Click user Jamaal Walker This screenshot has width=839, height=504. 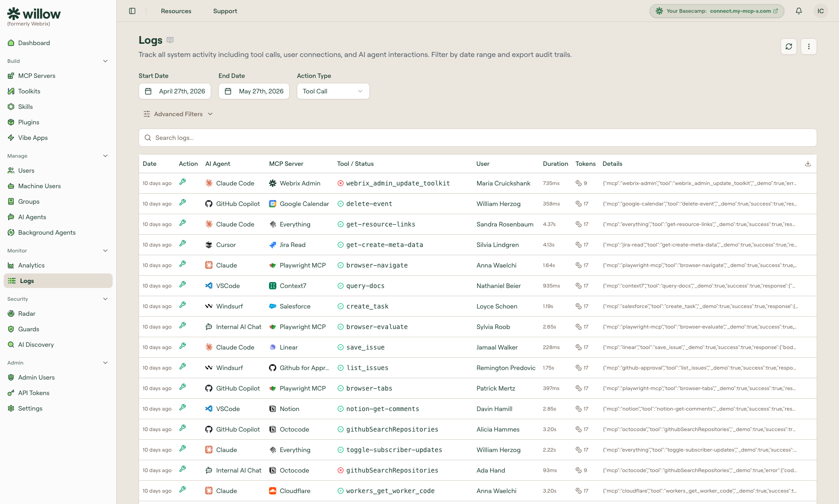click(497, 347)
